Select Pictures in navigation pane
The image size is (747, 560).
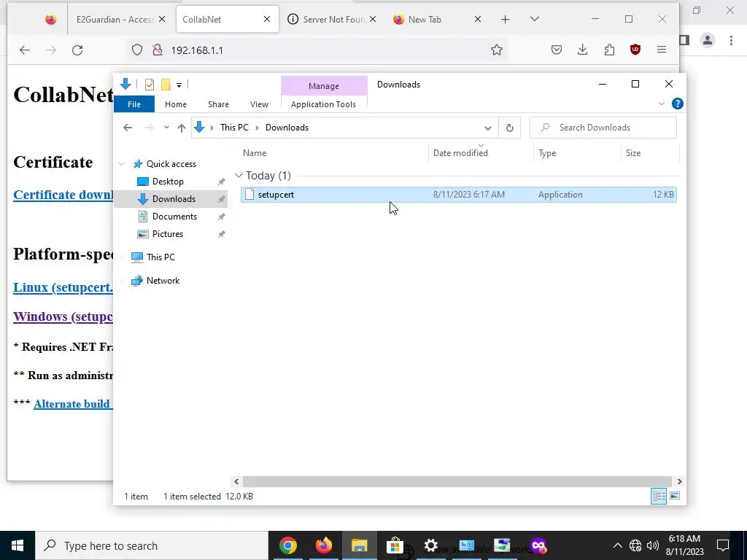coord(167,234)
